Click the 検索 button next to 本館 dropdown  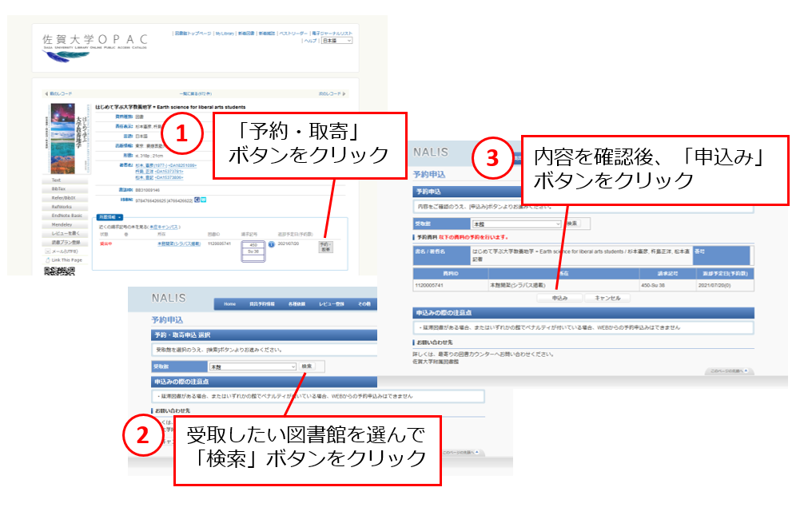click(308, 366)
